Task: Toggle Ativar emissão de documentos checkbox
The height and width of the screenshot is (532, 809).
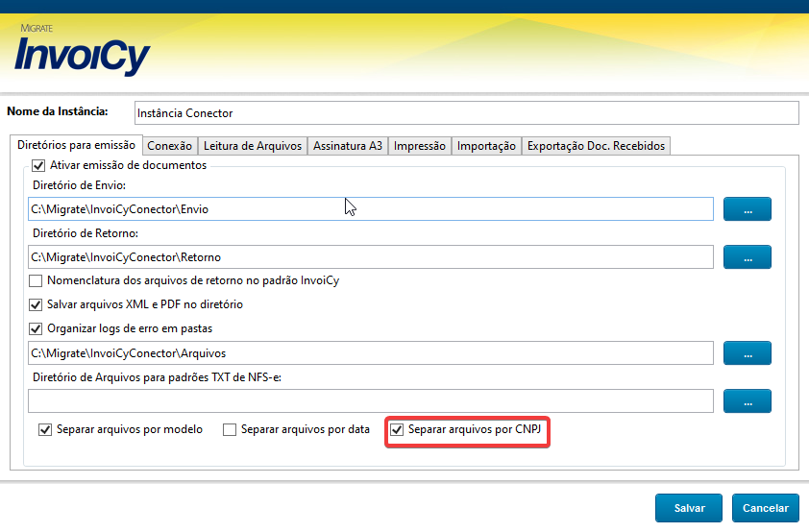Action: click(x=38, y=165)
